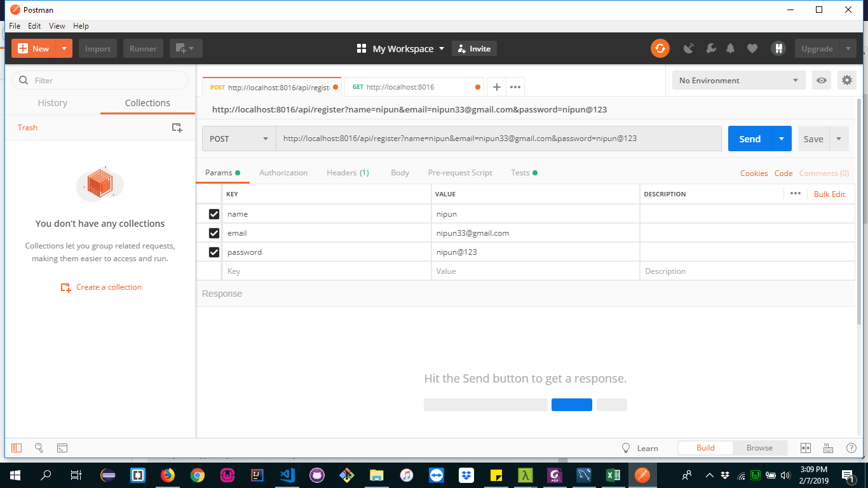Add a new request tab
This screenshot has width=868, height=488.
[x=497, y=87]
